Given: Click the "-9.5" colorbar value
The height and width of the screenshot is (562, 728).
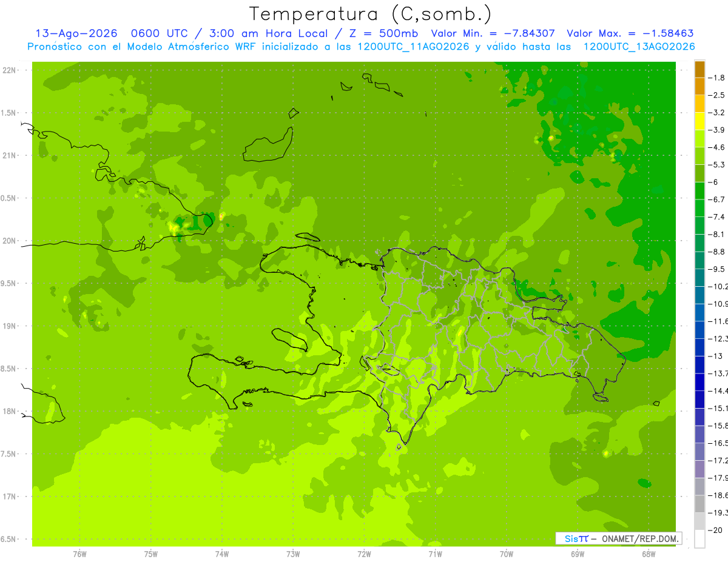Looking at the screenshot, I should pyautogui.click(x=718, y=269).
